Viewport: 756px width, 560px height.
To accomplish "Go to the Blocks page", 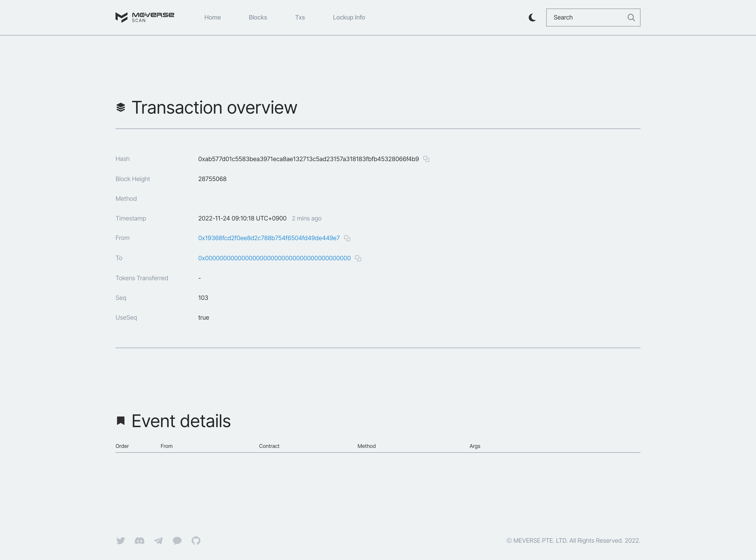I will coord(258,18).
